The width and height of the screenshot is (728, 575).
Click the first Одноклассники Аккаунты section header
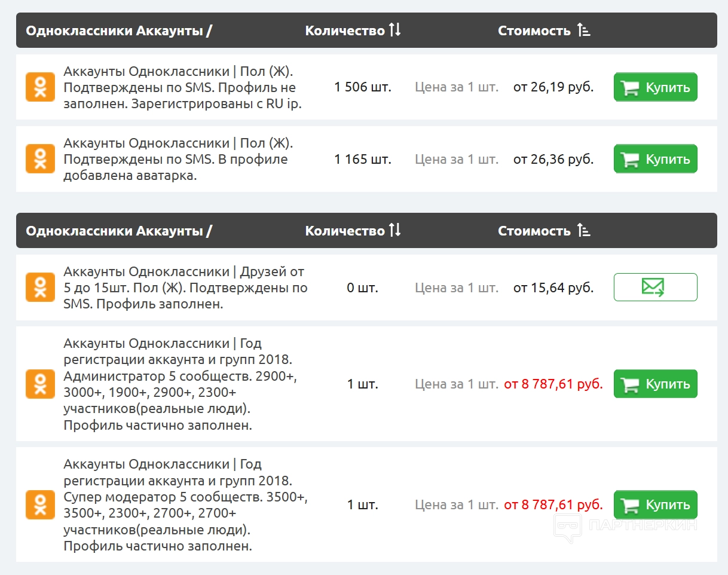118,30
